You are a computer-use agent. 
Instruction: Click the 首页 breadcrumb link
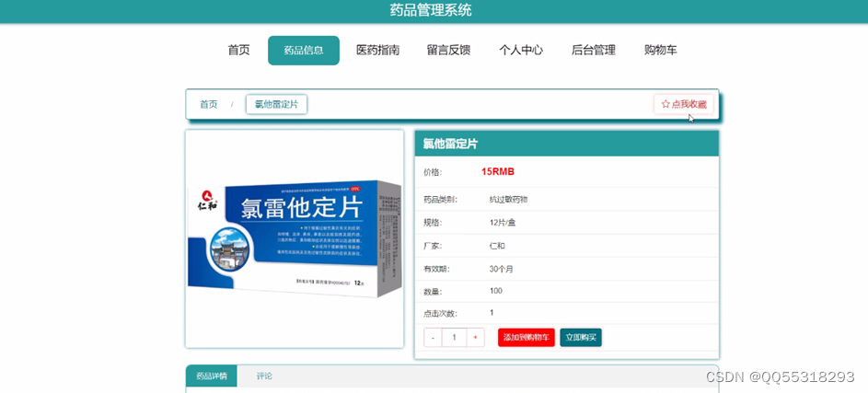click(209, 105)
